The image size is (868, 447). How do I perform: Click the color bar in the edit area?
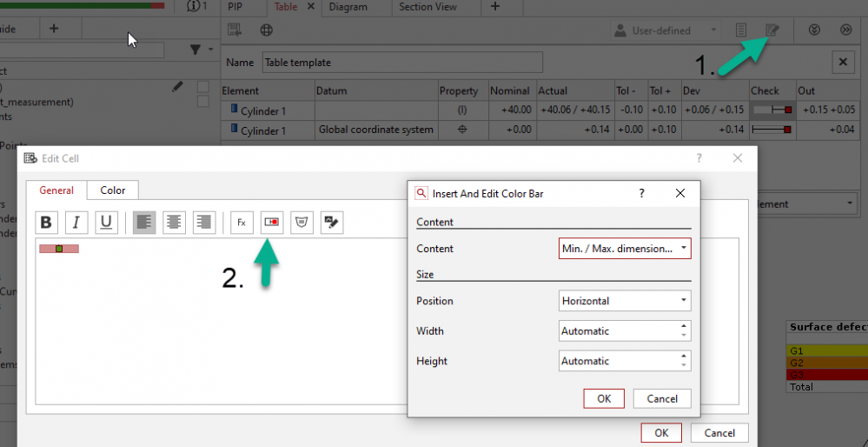[x=59, y=249]
